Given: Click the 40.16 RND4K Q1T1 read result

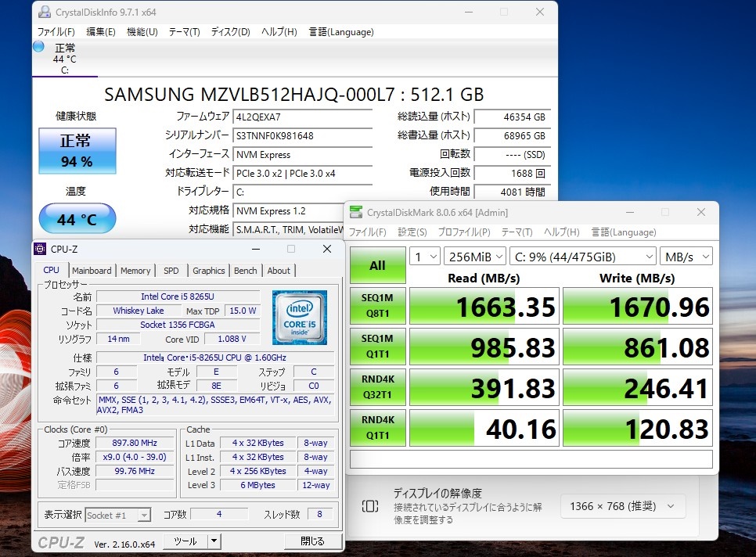Looking at the screenshot, I should tap(484, 428).
